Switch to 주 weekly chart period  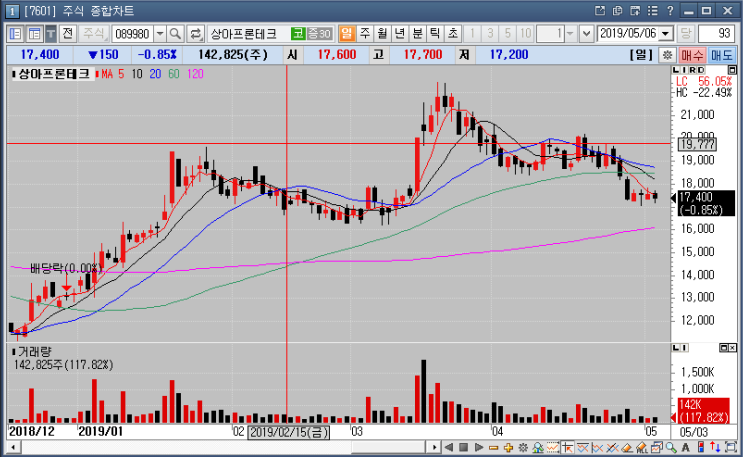click(x=364, y=34)
